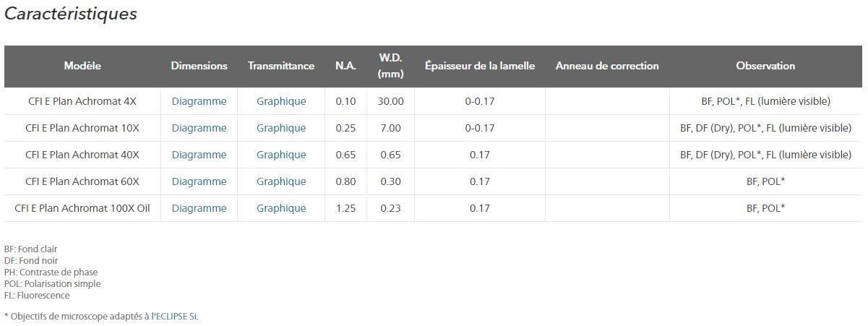868x326 pixels.
Task: Follow the ECLIPSE Si footnote link
Action: [x=174, y=316]
